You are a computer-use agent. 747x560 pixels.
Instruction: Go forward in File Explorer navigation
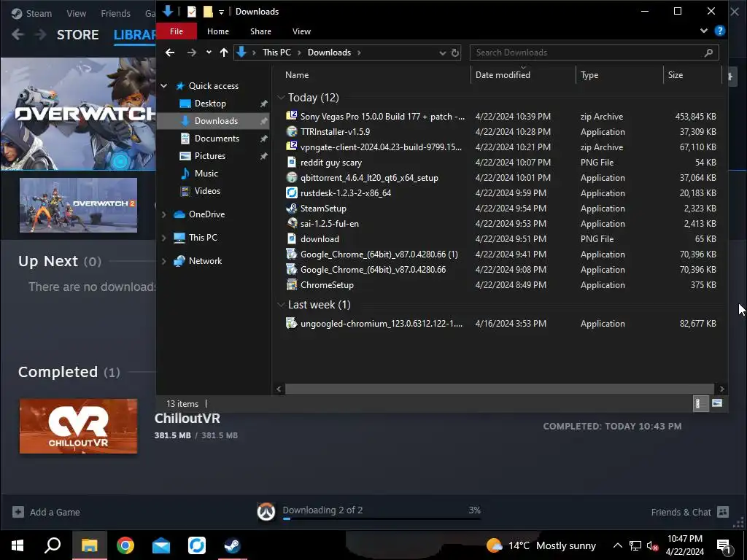192,52
